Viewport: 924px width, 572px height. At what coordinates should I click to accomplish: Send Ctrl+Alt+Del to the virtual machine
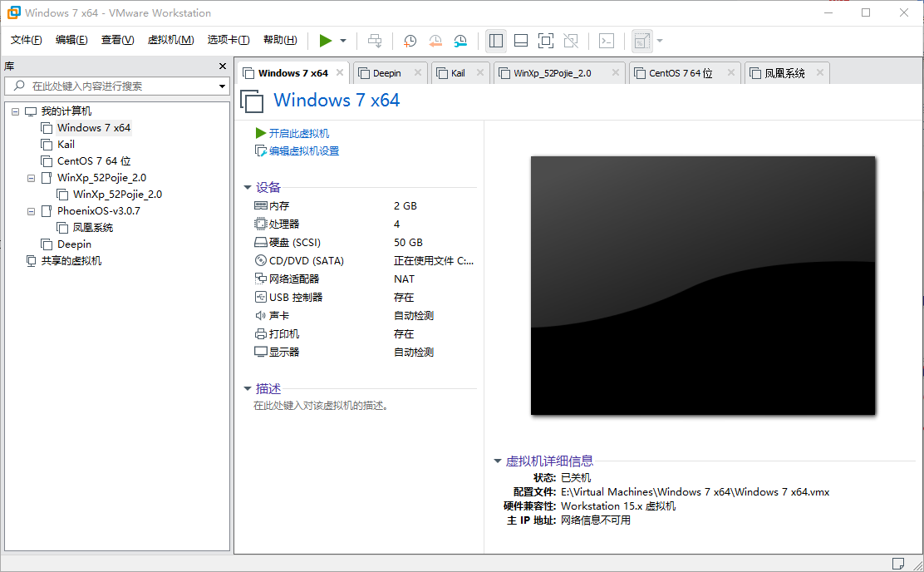point(375,41)
